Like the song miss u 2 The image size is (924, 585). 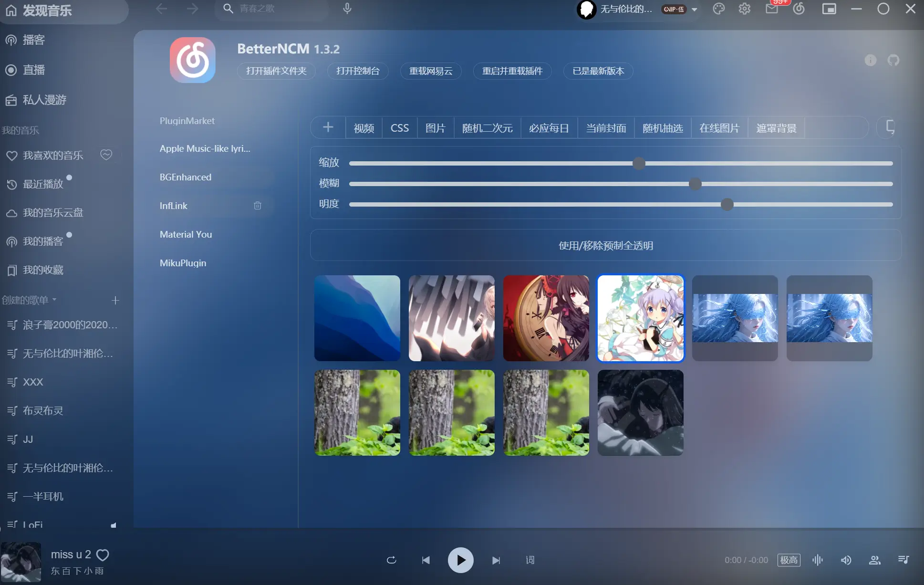(103, 555)
